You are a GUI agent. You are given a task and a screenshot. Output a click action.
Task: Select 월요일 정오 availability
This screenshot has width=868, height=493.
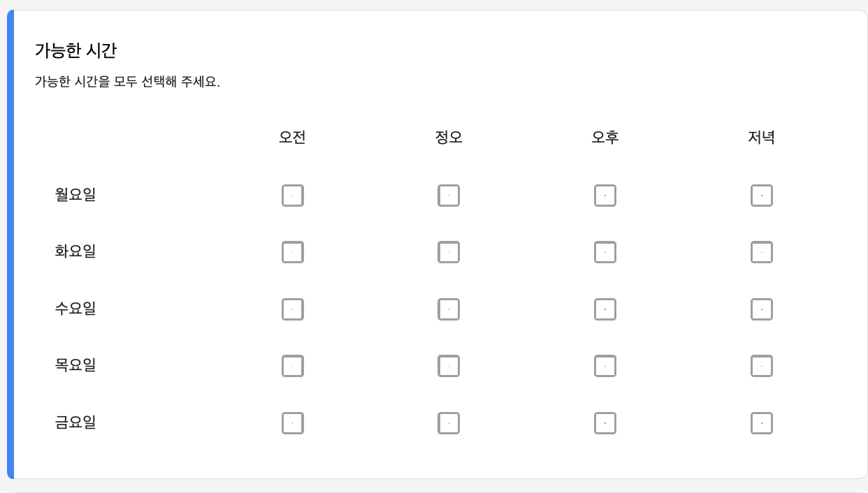tap(449, 196)
